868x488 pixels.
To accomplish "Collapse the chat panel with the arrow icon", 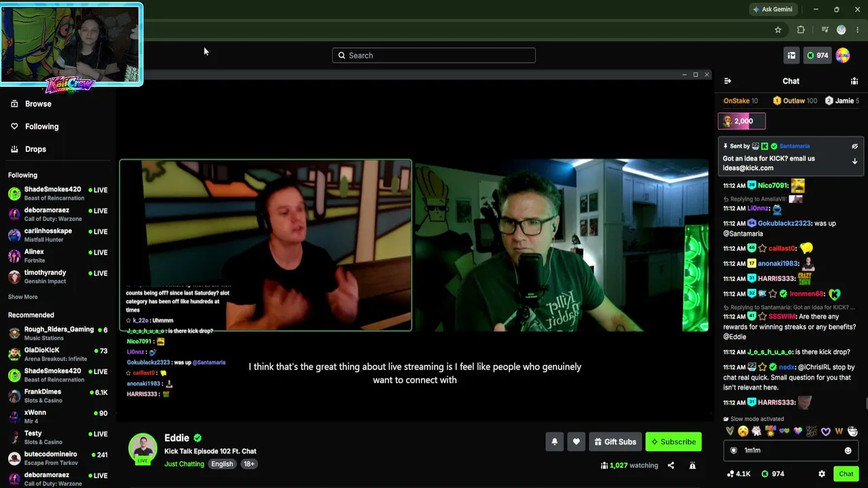I will point(728,81).
